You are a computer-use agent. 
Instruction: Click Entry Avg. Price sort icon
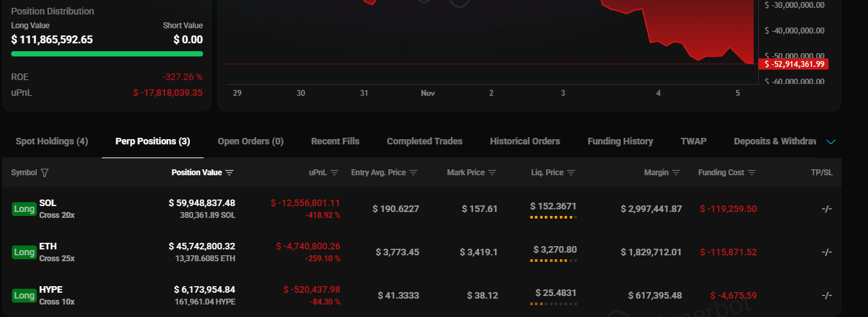(x=413, y=173)
